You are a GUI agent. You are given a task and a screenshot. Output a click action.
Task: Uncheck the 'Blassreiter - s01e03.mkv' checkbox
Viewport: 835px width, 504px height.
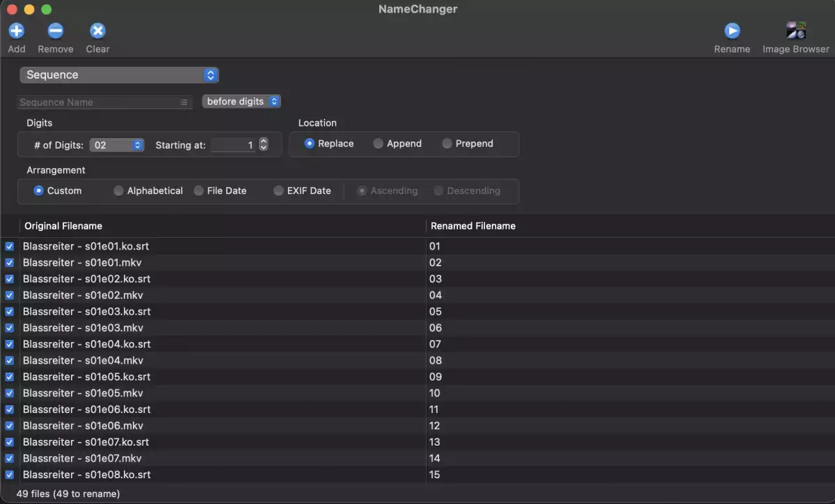pos(10,328)
